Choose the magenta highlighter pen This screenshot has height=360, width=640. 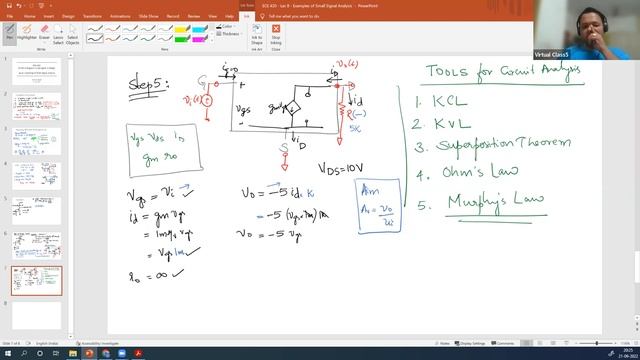200,39
